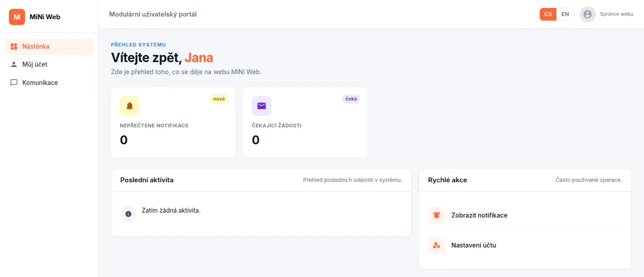Click the Přehled systému label

[139, 45]
